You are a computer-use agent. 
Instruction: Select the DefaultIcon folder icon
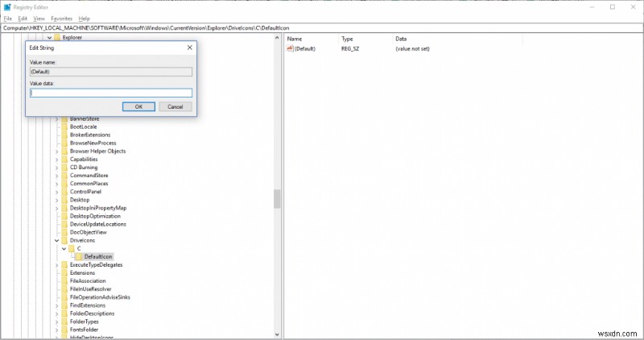pyautogui.click(x=79, y=256)
